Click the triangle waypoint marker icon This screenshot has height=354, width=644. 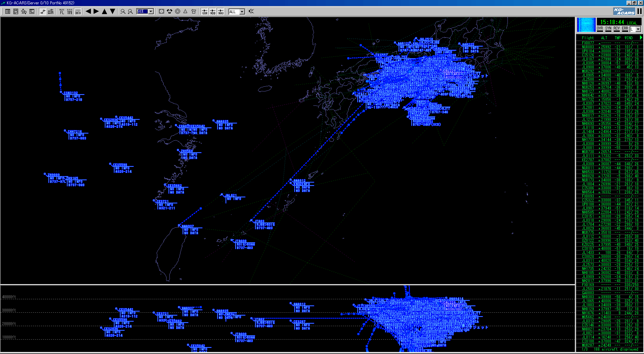pos(185,11)
